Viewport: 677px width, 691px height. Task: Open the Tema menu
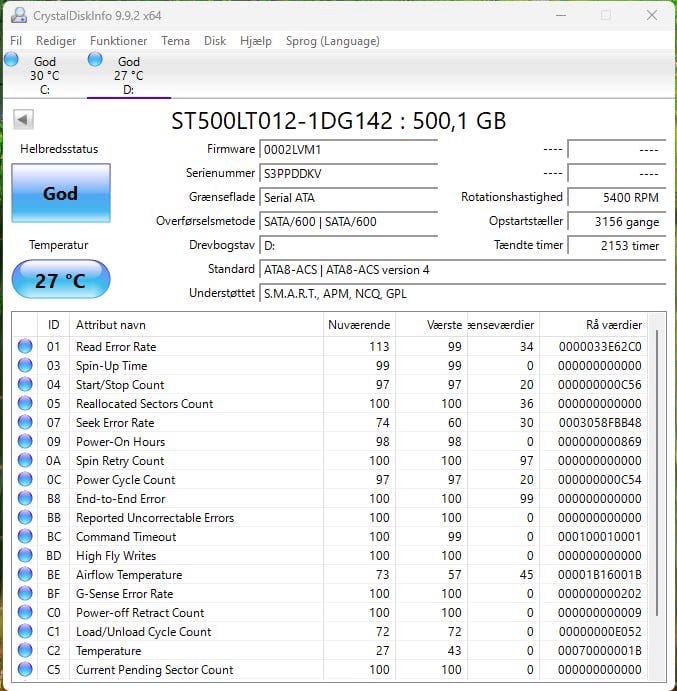click(175, 41)
